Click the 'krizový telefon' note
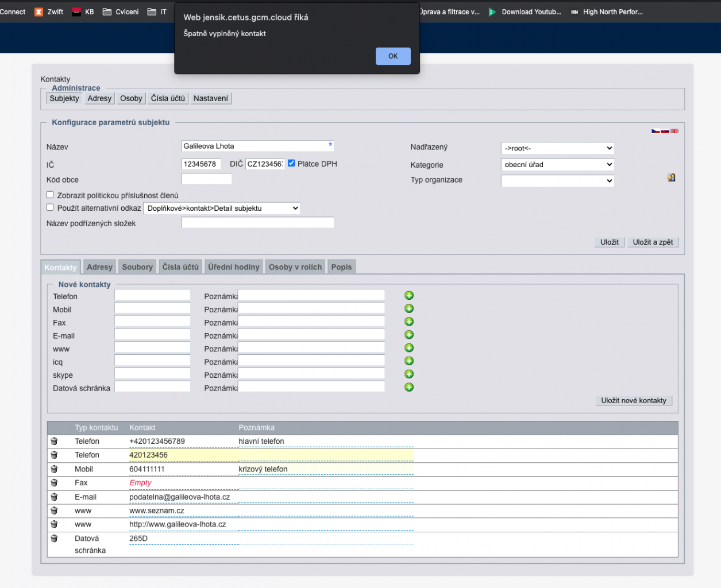Screen dimensions: 721x588 (x=263, y=469)
